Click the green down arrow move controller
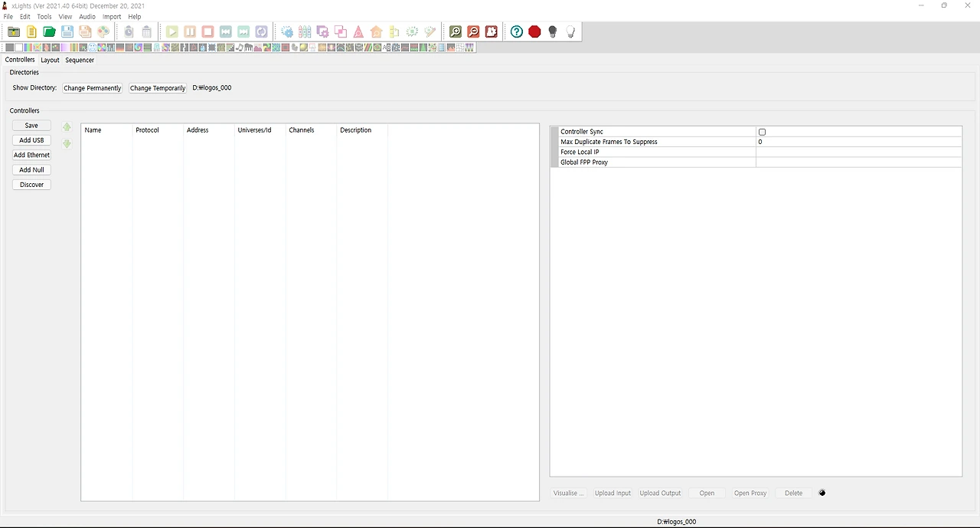This screenshot has height=528, width=980. (67, 143)
